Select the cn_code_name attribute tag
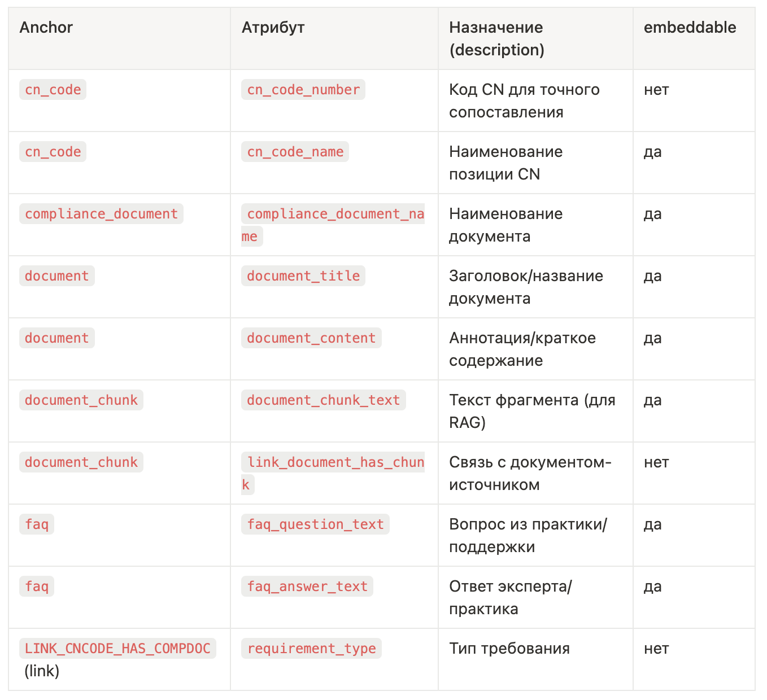767x700 pixels. coord(295,152)
